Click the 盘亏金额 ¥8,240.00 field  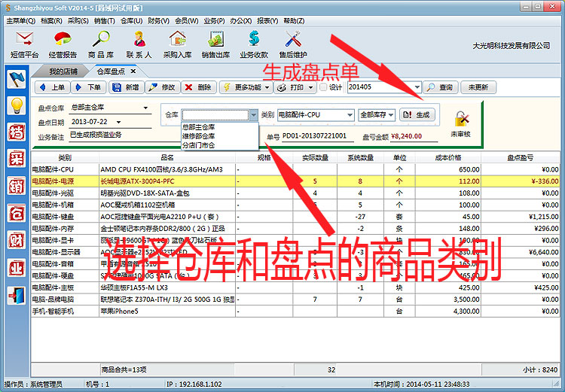[414, 136]
